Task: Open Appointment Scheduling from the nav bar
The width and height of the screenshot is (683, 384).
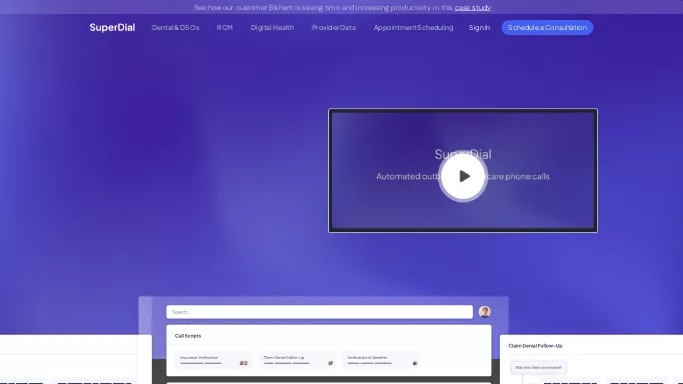Action: pyautogui.click(x=413, y=27)
